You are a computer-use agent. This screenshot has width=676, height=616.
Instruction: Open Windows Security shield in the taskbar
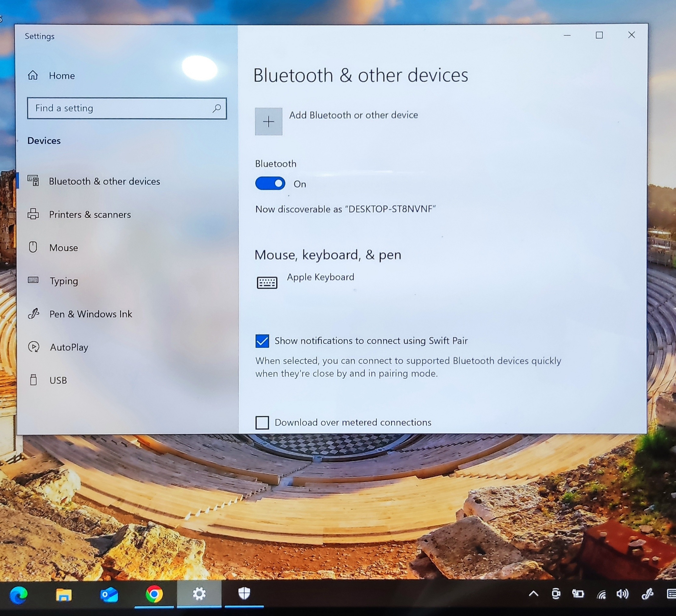pos(244,594)
